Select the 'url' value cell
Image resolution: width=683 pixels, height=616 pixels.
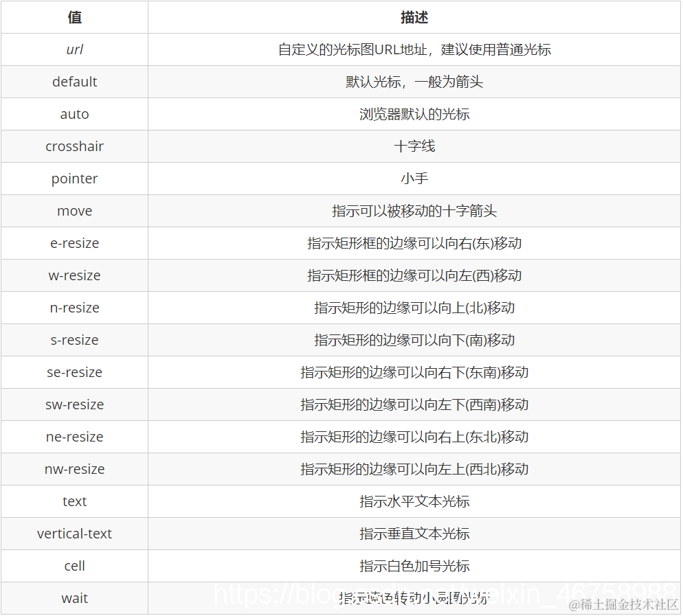74,49
